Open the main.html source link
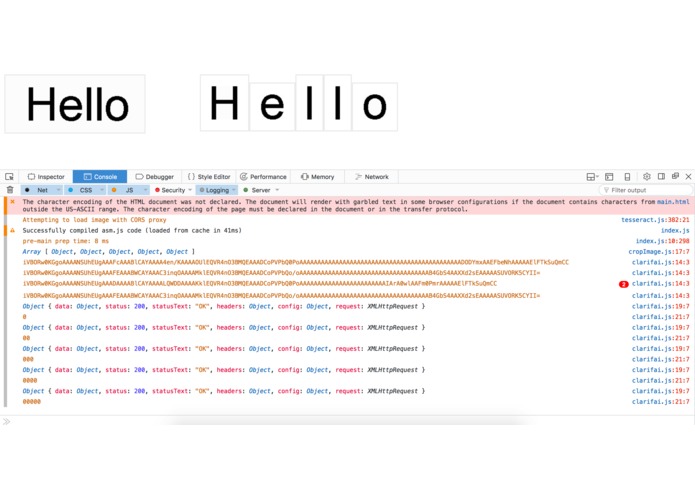 pos(673,202)
